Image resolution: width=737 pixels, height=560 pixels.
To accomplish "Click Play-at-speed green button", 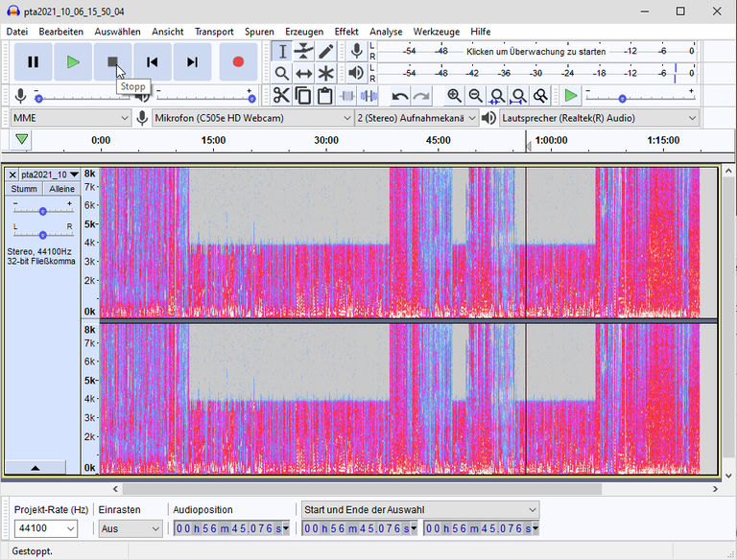I will [x=571, y=96].
